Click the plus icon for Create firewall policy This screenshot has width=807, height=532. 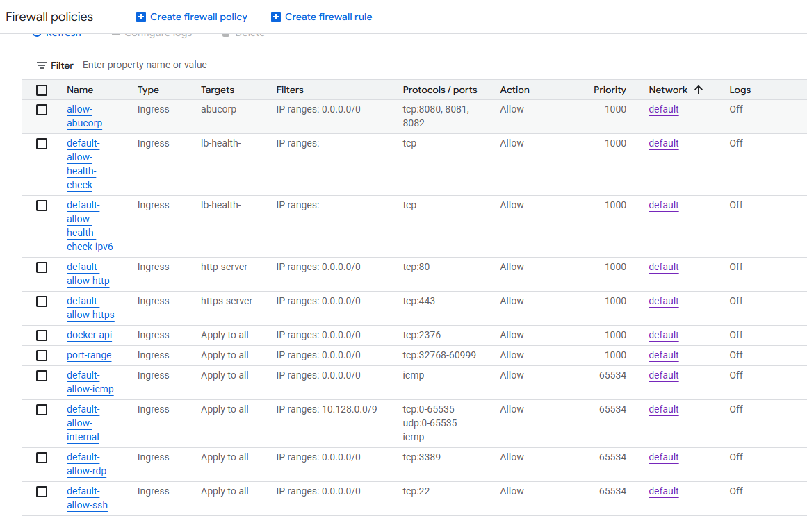(141, 17)
